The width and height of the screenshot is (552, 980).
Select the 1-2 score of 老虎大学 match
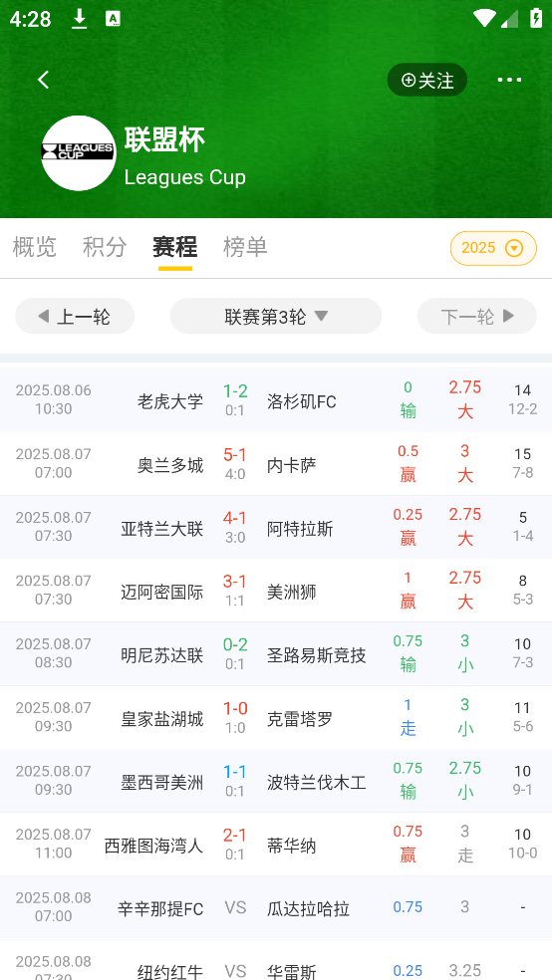click(235, 391)
